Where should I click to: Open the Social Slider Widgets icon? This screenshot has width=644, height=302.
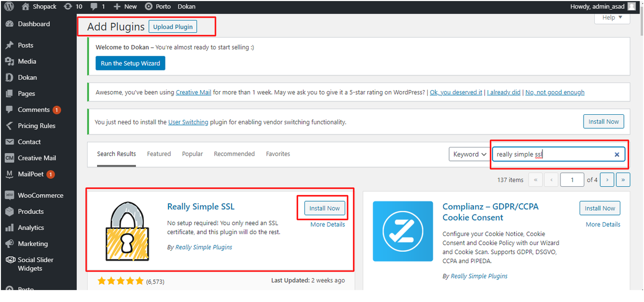[10, 260]
